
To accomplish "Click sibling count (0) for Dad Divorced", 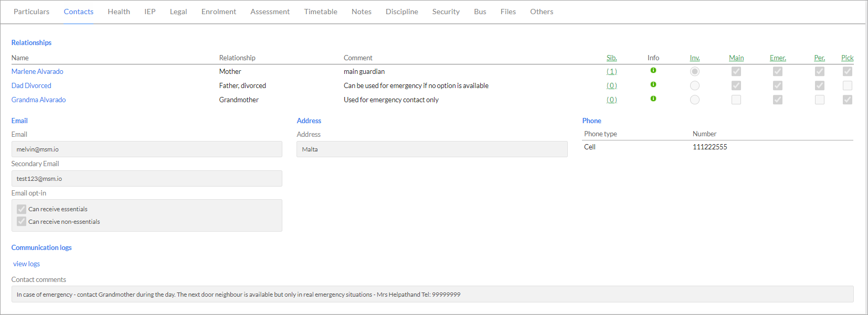I will point(612,85).
